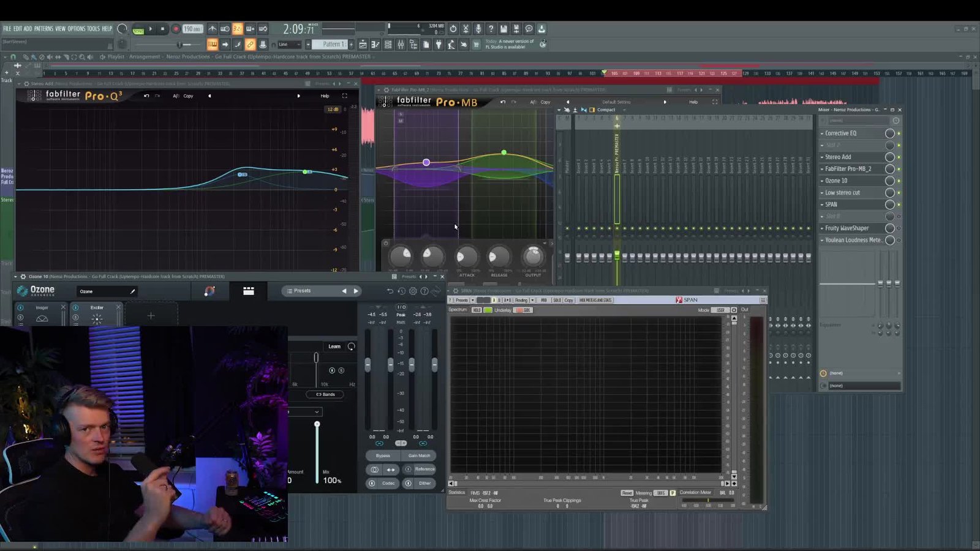The image size is (980, 551).
Task: Click the Ozone Gain Match button
Action: point(419,455)
